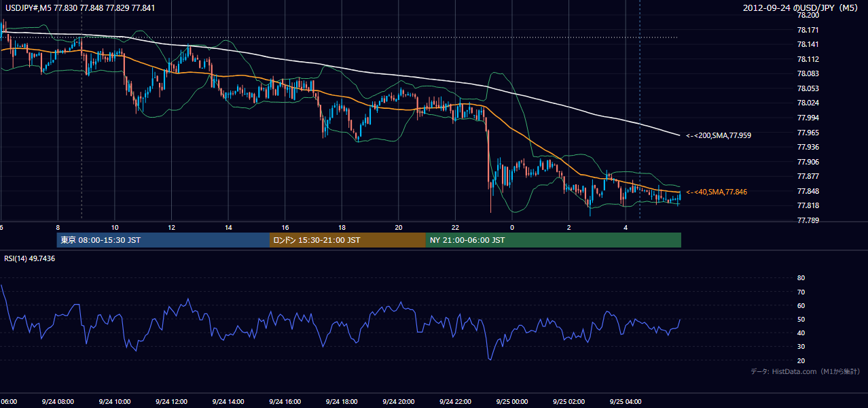The height and width of the screenshot is (408, 868).
Task: Click the 9/25 00:00 time axis label
Action: coord(512,402)
